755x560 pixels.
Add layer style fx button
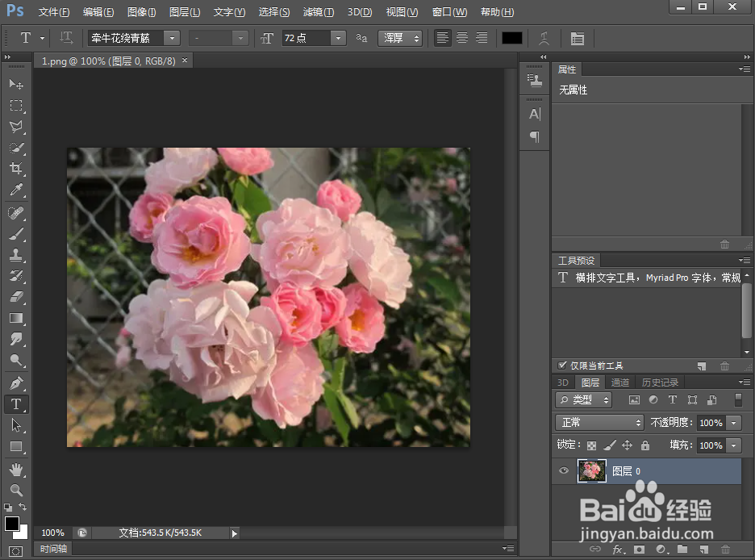(x=617, y=550)
